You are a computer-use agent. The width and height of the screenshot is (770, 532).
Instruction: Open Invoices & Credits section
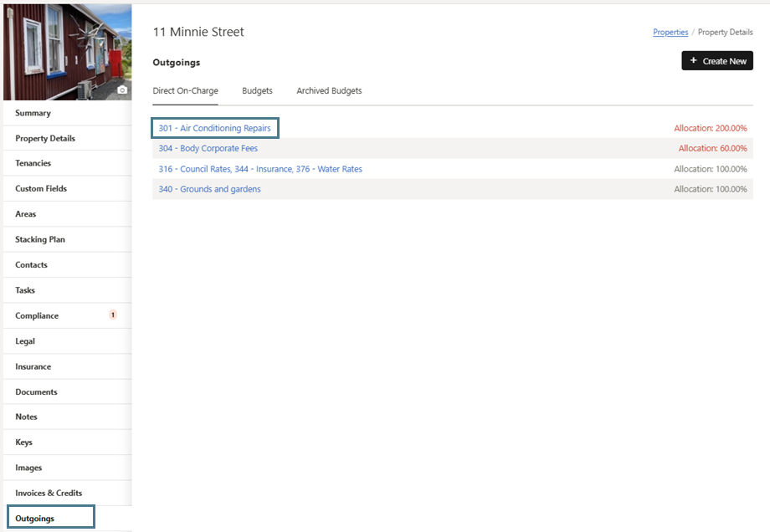click(x=49, y=493)
